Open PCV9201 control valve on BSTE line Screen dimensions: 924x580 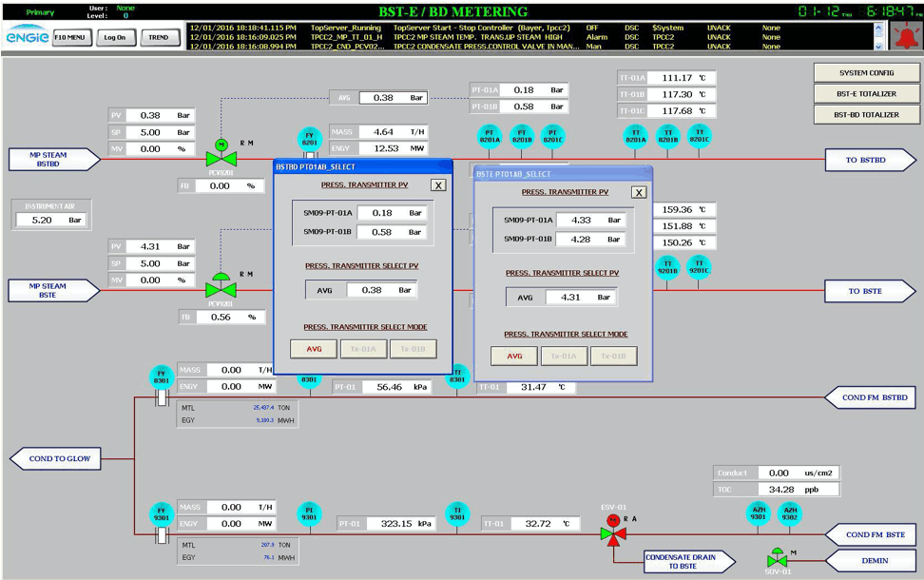tap(221, 286)
